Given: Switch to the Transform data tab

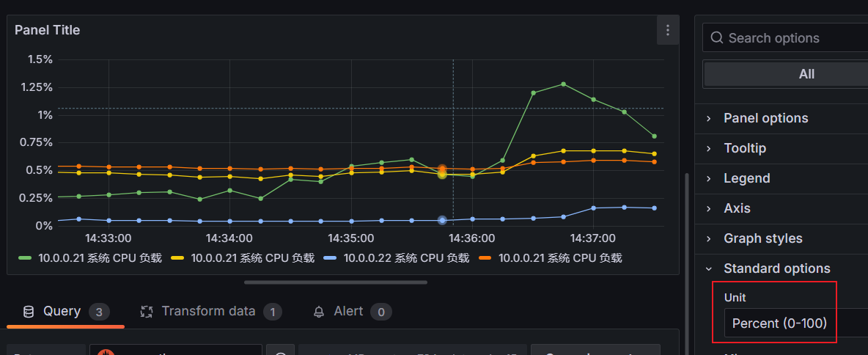Looking at the screenshot, I should 208,312.
